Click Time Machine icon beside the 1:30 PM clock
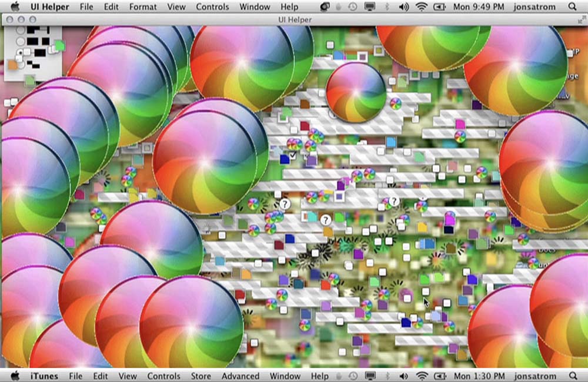The height and width of the screenshot is (382, 588). coord(353,376)
